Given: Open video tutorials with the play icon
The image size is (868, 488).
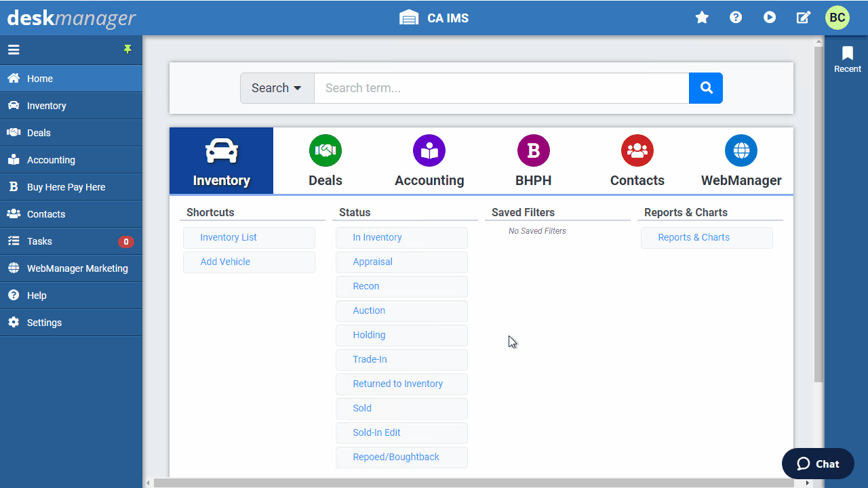Looking at the screenshot, I should pyautogui.click(x=770, y=18).
